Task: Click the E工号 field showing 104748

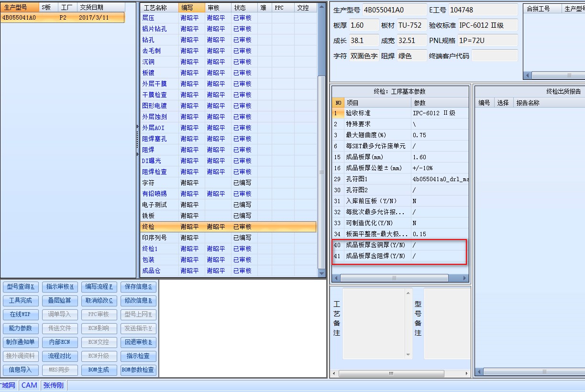Action: [483, 10]
